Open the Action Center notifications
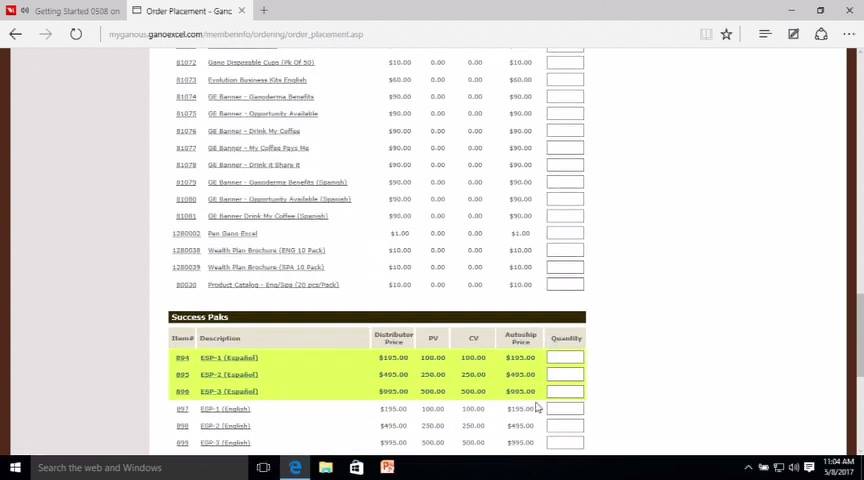864x480 pixels. [809, 467]
